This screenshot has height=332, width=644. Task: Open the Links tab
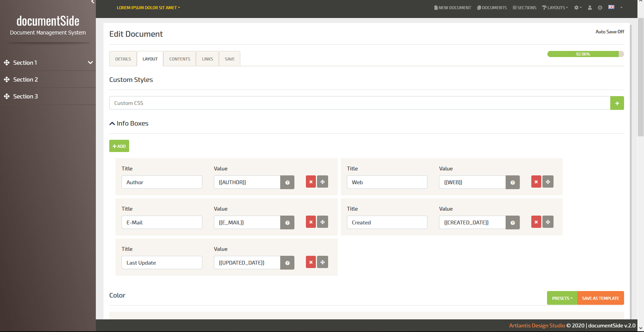tap(207, 59)
